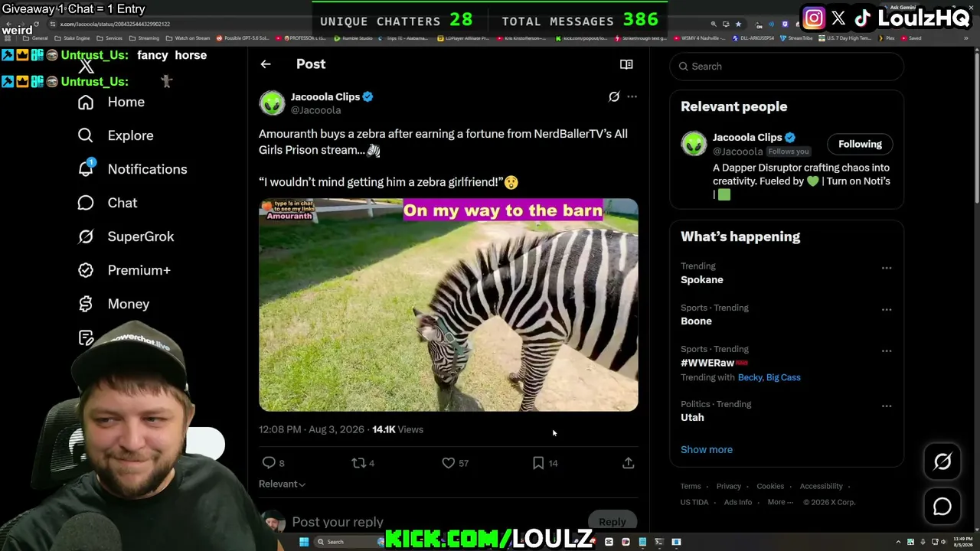Open reader view from the Post header
Image resolution: width=980 pixels, height=551 pixels.
[x=626, y=64]
